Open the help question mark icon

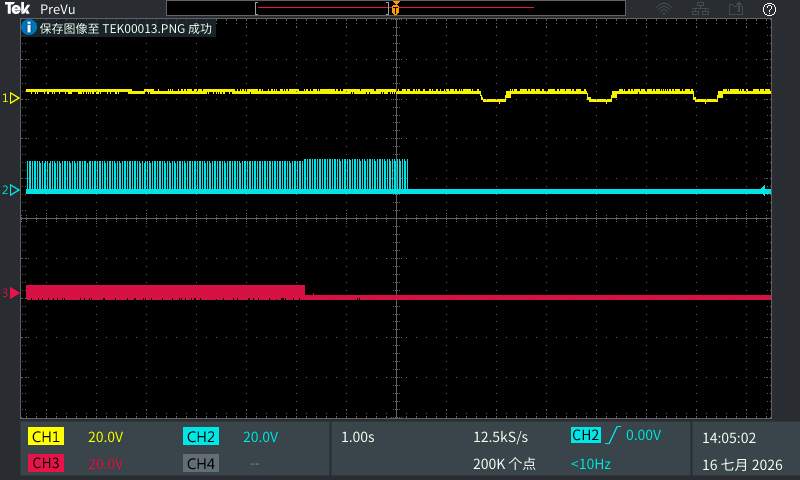pyautogui.click(x=769, y=9)
